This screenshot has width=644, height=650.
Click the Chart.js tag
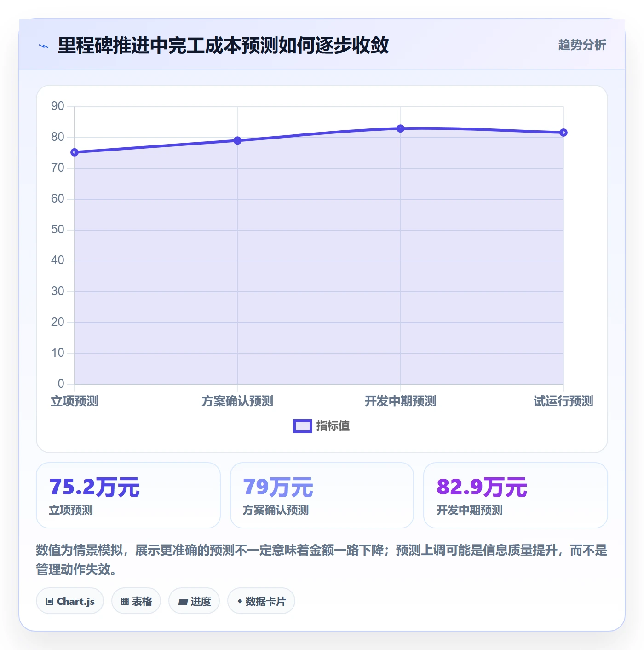tap(70, 601)
